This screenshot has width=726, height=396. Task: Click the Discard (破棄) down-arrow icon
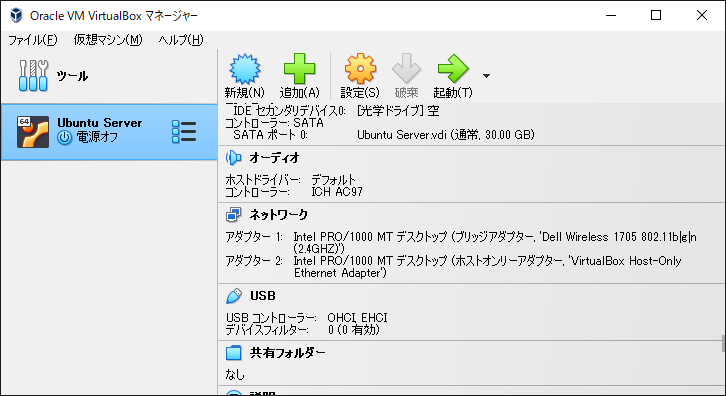[x=406, y=69]
